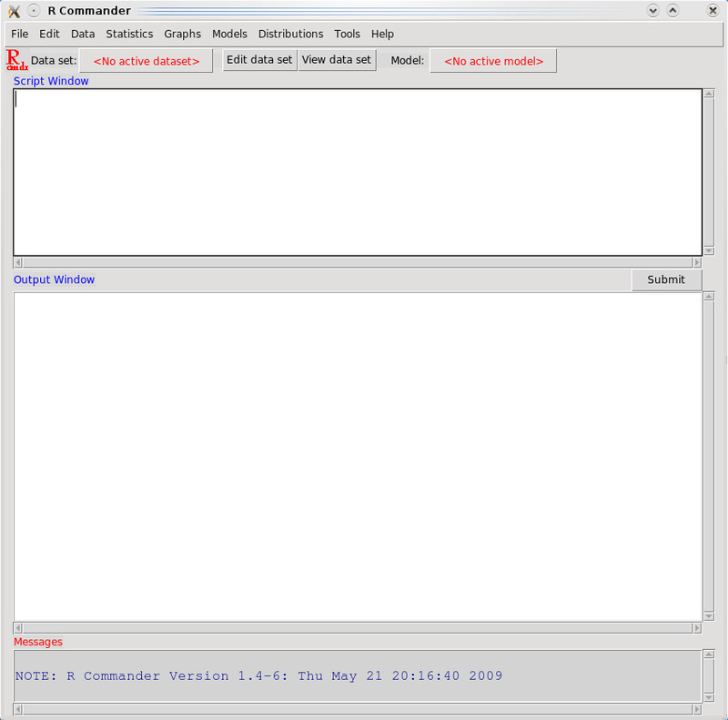
Task: Open the Statistics menu
Action: pos(129,34)
